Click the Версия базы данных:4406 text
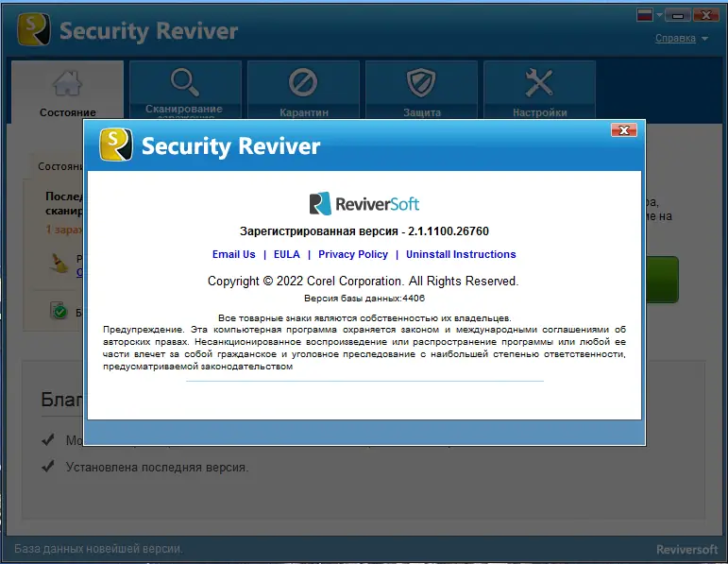Screen dimensions: 728x564 (x=364, y=299)
